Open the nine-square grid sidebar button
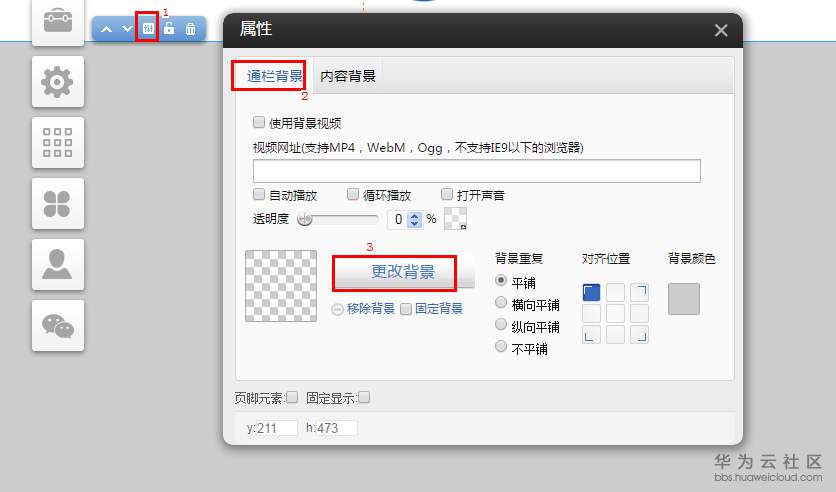Image resolution: width=836 pixels, height=492 pixels. [58, 143]
